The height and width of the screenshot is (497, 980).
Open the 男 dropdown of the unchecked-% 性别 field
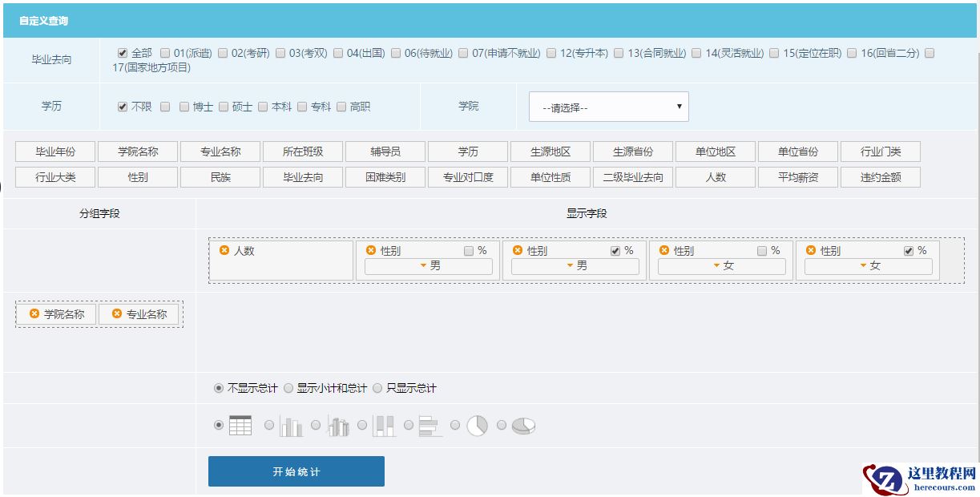[429, 266]
